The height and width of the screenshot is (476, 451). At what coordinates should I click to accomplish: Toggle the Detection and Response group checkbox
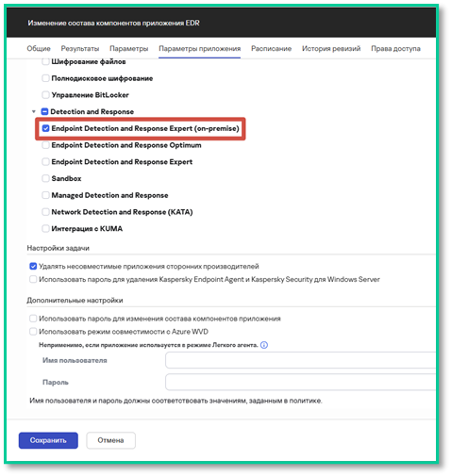(x=44, y=111)
